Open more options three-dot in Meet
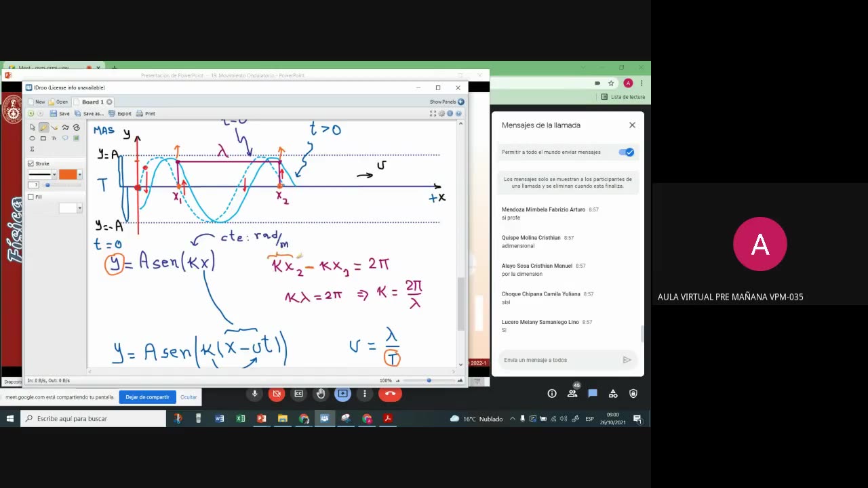The image size is (868, 488). 365,394
